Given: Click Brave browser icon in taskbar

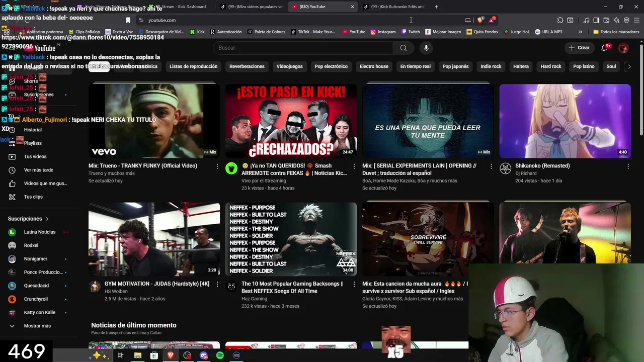Looking at the screenshot, I should click(x=171, y=355).
